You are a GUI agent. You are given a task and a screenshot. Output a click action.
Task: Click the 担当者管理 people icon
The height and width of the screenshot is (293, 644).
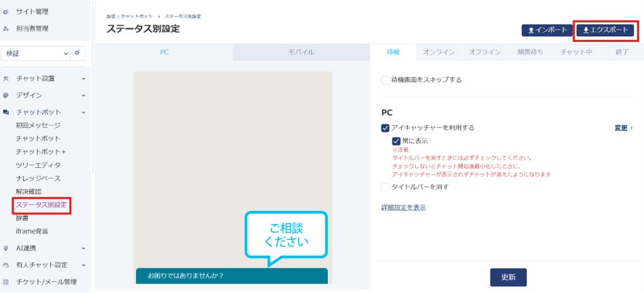[x=6, y=29]
